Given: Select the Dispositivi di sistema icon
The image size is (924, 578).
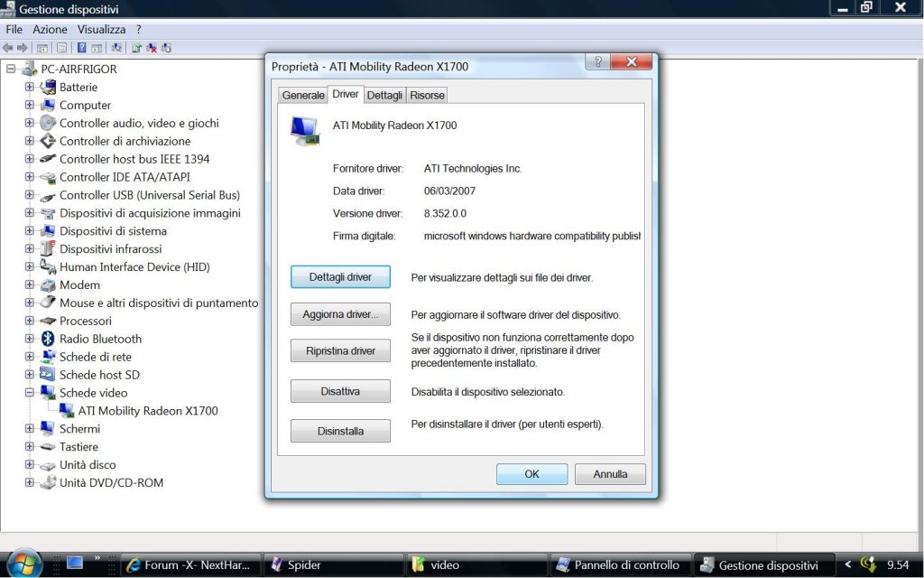Looking at the screenshot, I should (x=48, y=231).
